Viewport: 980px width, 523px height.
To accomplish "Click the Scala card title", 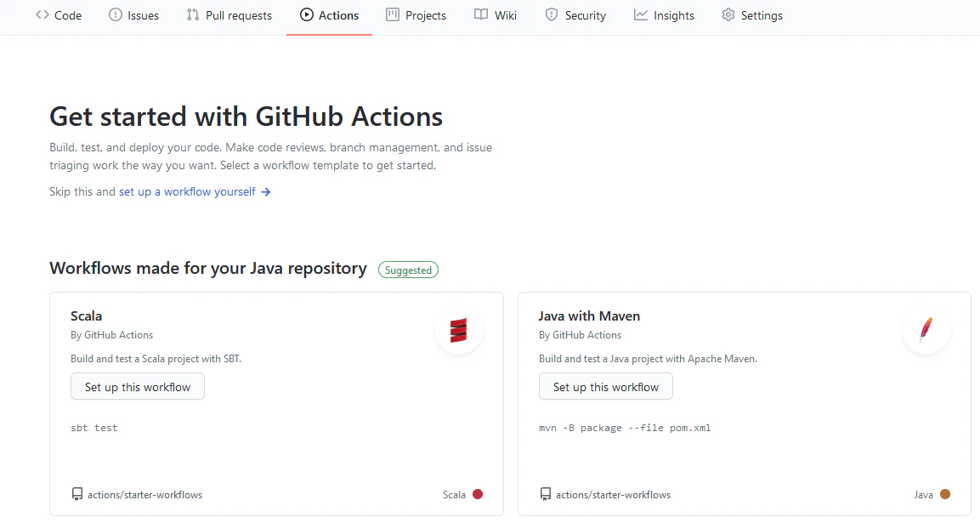I will tap(86, 316).
